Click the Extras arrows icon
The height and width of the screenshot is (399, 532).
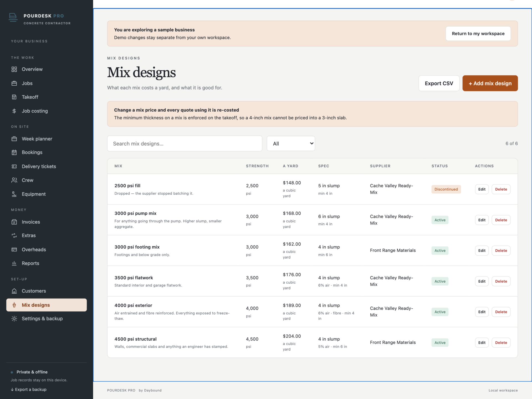tap(14, 236)
